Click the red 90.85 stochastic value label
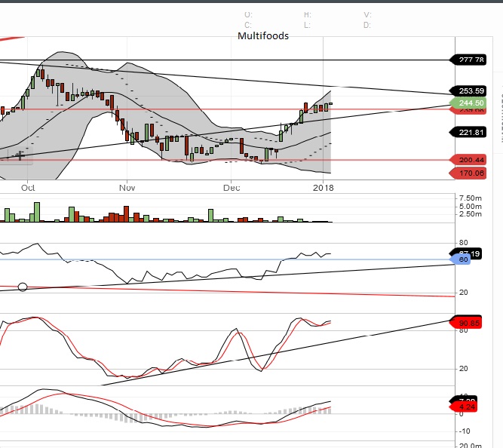This screenshot has height=448, width=503. (467, 323)
